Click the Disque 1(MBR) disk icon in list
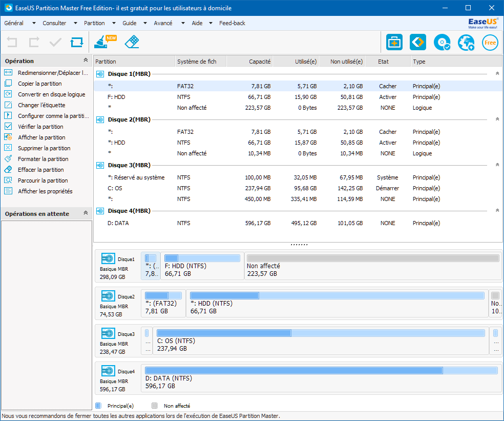Screen dimensions: 504x421 pos(100,74)
